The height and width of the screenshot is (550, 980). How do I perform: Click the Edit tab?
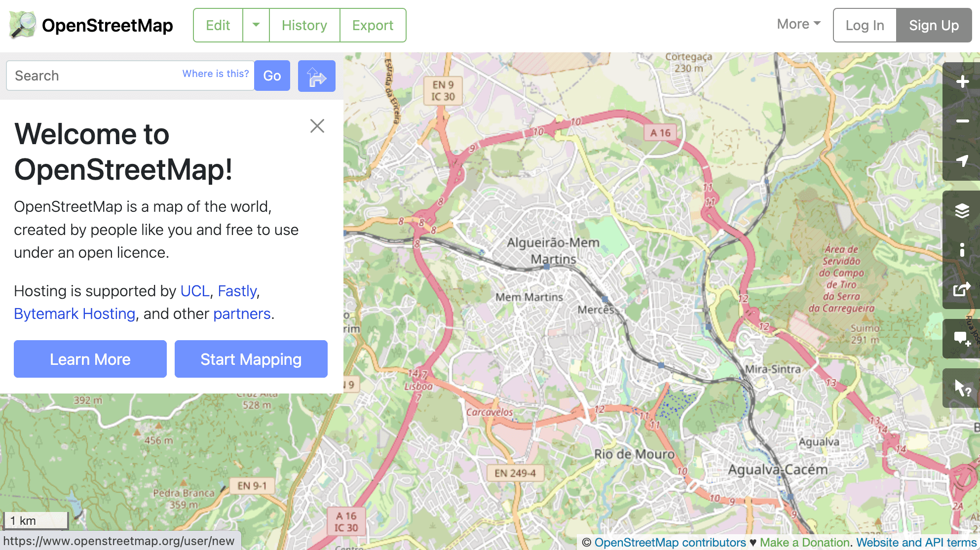pyautogui.click(x=218, y=25)
